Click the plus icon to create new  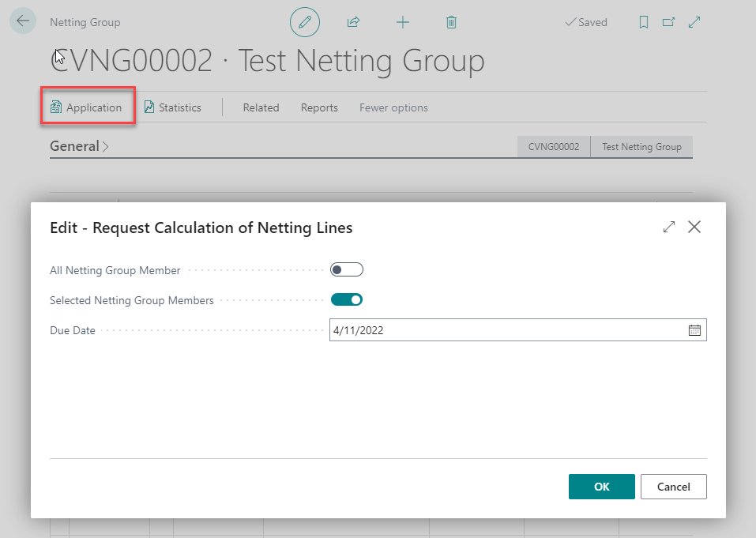click(403, 22)
